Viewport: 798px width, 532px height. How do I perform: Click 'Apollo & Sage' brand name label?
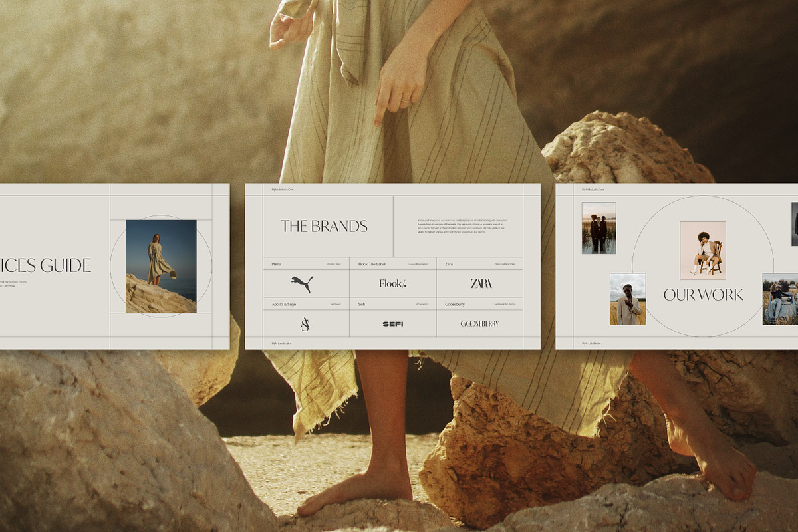(x=283, y=304)
